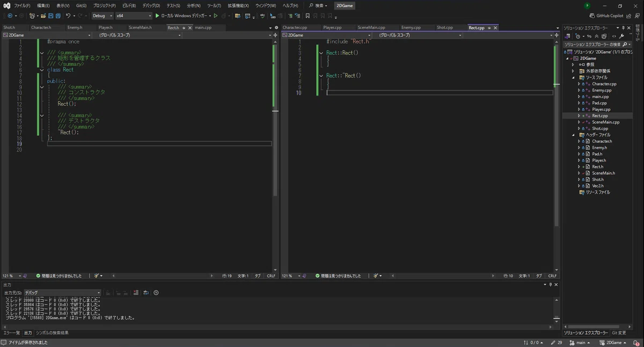Switch to the main.cpp tab
Image resolution: width=644 pixels, height=347 pixels.
(x=203, y=27)
